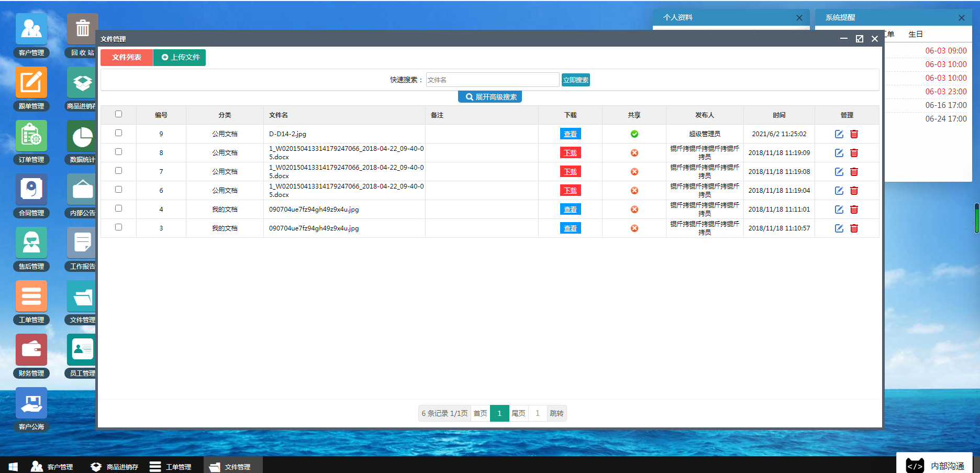Check the select-all checkbox in table header
This screenshot has width=980, height=473.
pyautogui.click(x=118, y=114)
